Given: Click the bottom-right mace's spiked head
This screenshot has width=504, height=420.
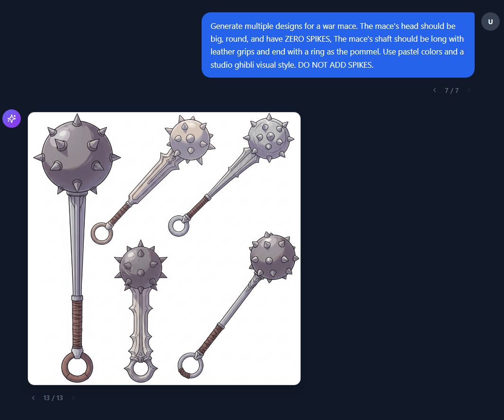Looking at the screenshot, I should [x=274, y=257].
